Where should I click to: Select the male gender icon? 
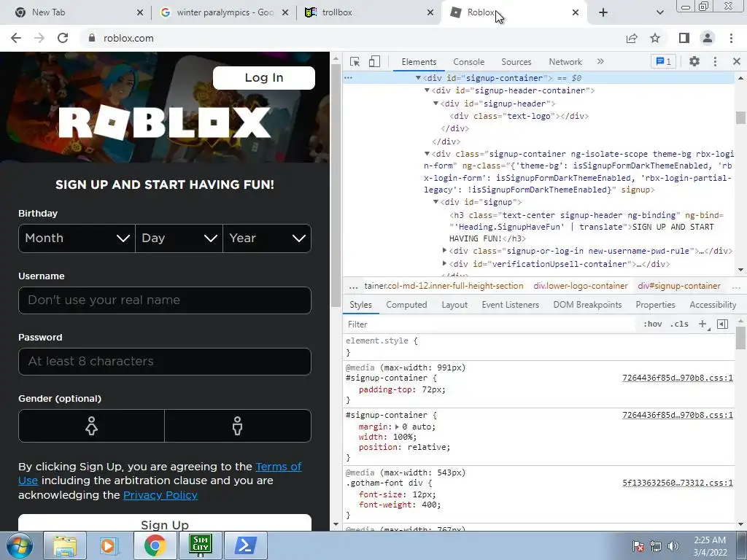[x=238, y=426]
